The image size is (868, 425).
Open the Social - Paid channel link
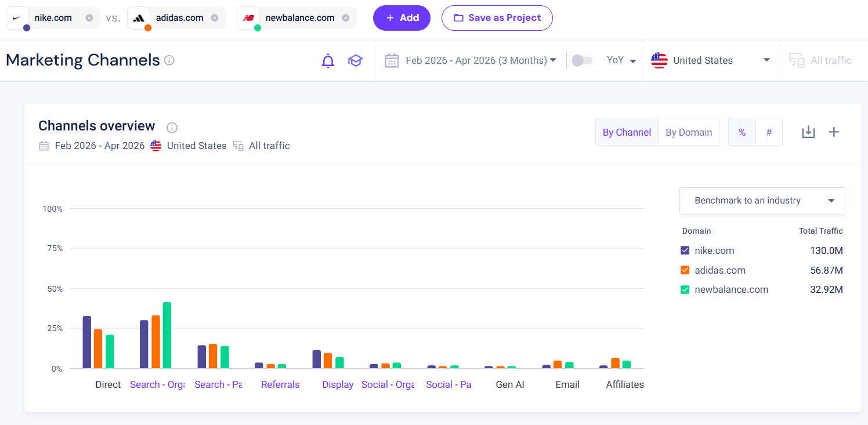(x=449, y=385)
